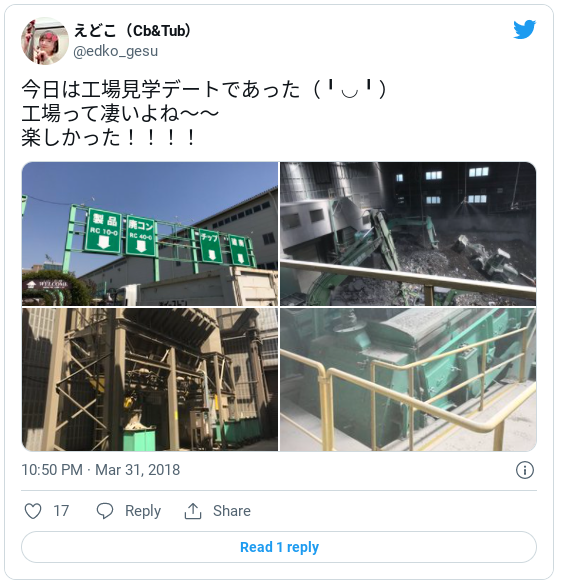This screenshot has width=561, height=587.
Task: Click the Share text label
Action: click(232, 511)
